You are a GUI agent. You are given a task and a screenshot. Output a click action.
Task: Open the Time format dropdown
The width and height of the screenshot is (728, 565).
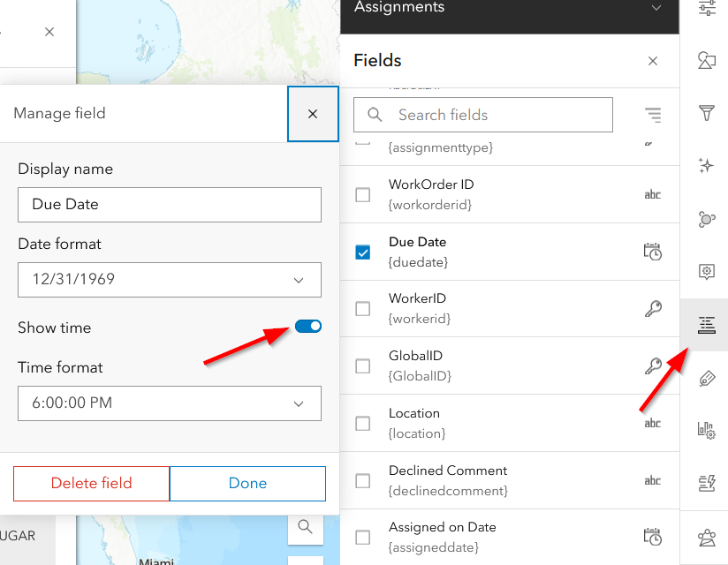coord(169,403)
